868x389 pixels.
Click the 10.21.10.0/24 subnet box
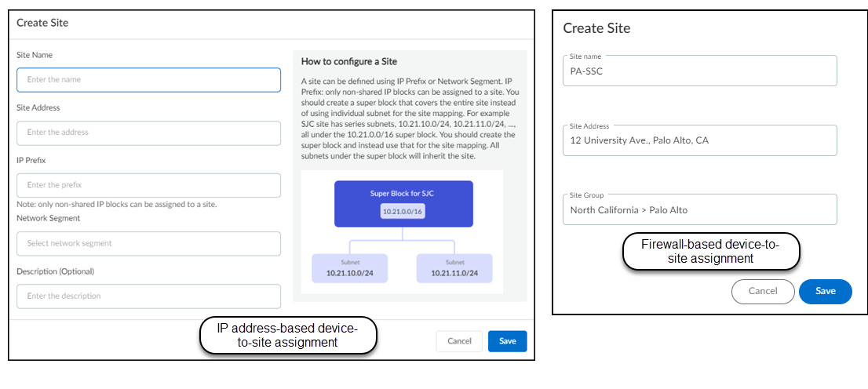click(351, 268)
